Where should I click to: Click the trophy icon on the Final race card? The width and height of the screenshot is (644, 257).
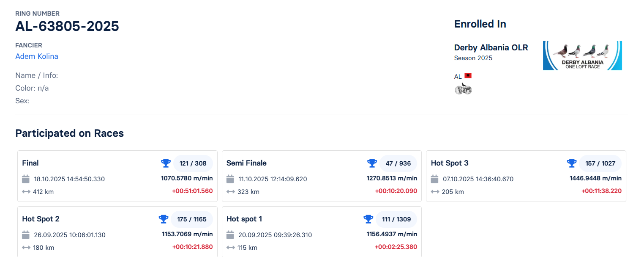(x=166, y=163)
